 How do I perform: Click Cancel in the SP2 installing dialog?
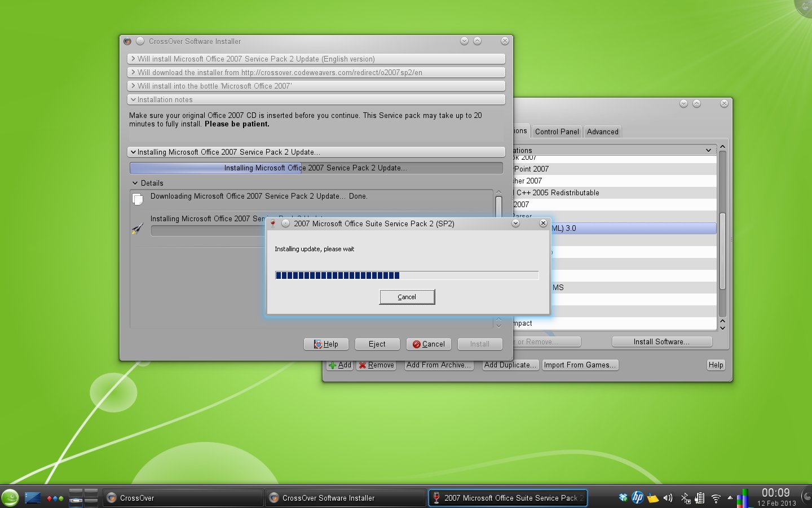407,297
